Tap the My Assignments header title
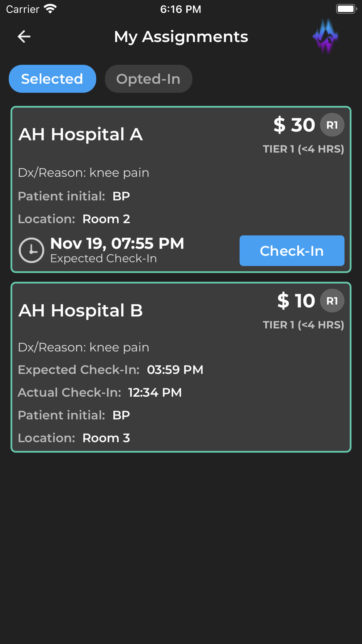The height and width of the screenshot is (644, 362). pyautogui.click(x=181, y=37)
